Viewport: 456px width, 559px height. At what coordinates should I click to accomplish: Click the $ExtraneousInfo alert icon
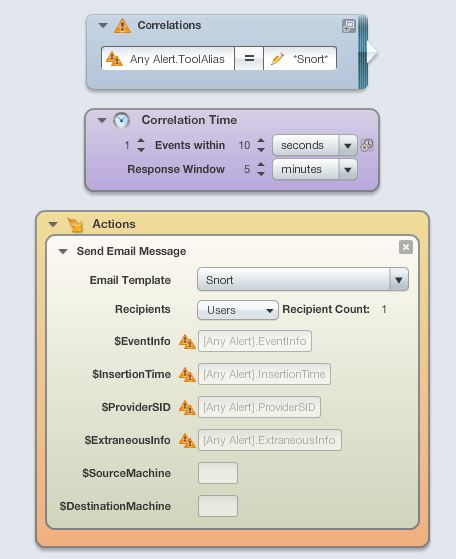187,440
